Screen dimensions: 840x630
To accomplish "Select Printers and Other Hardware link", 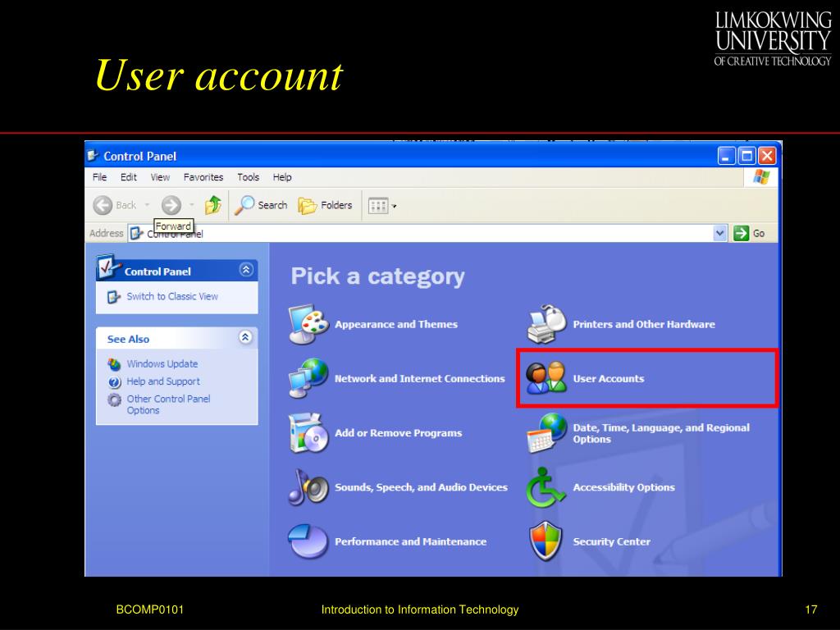I will (x=644, y=324).
